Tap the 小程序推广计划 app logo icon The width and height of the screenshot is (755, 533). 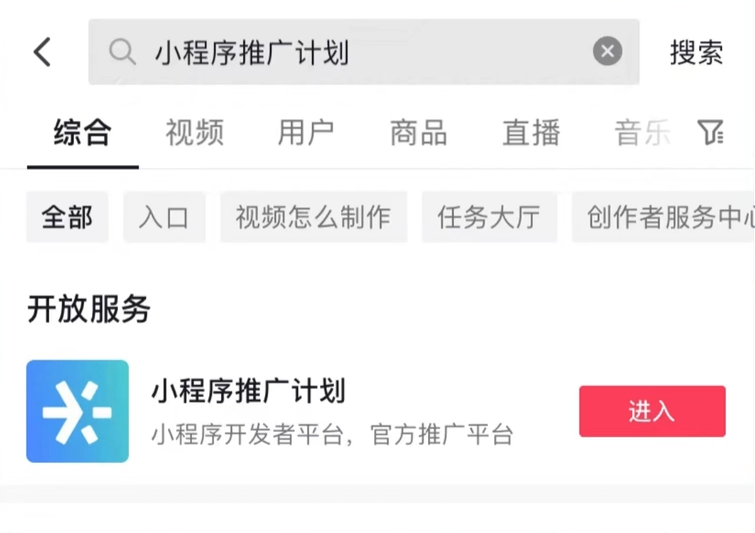pyautogui.click(x=78, y=411)
